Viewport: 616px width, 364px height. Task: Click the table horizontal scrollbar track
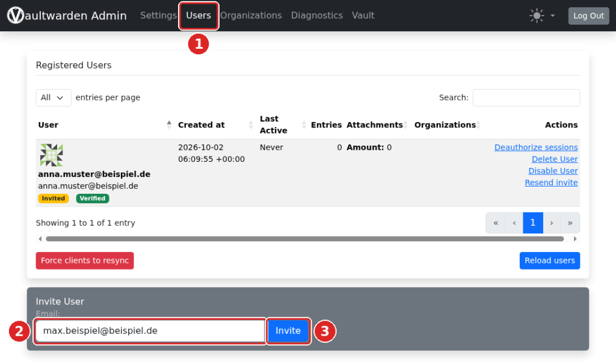pyautogui.click(x=305, y=239)
